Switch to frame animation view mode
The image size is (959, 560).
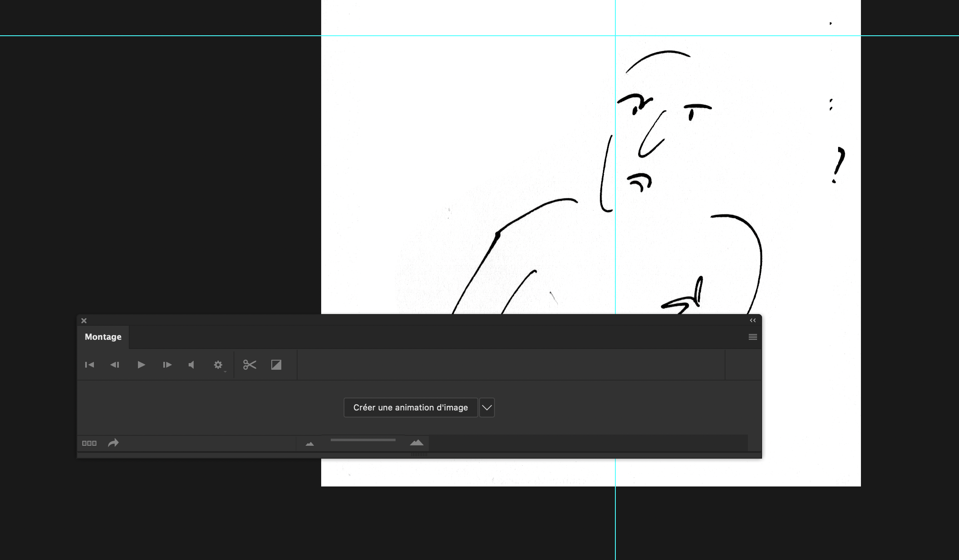click(89, 443)
